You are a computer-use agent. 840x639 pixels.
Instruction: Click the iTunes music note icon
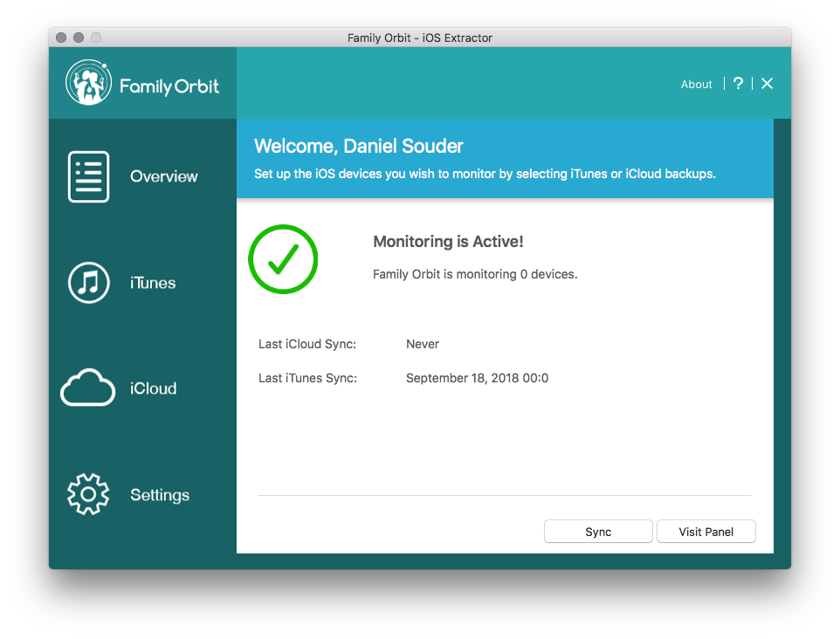pos(88,283)
